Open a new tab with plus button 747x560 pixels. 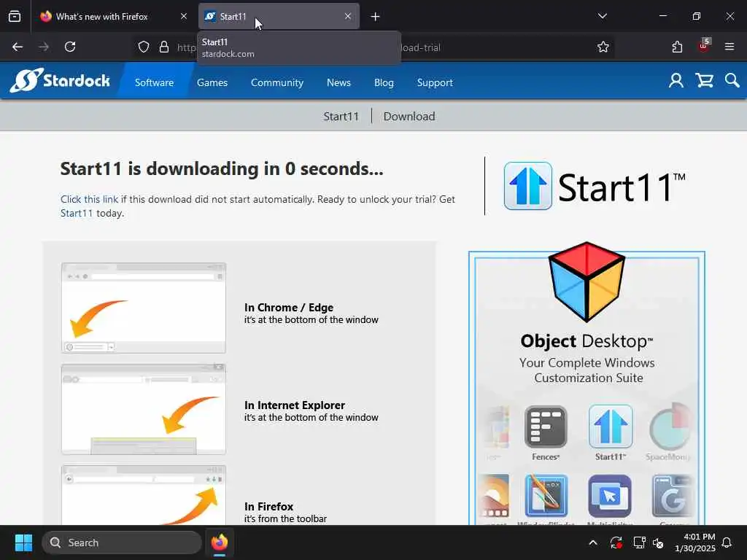coord(376,17)
